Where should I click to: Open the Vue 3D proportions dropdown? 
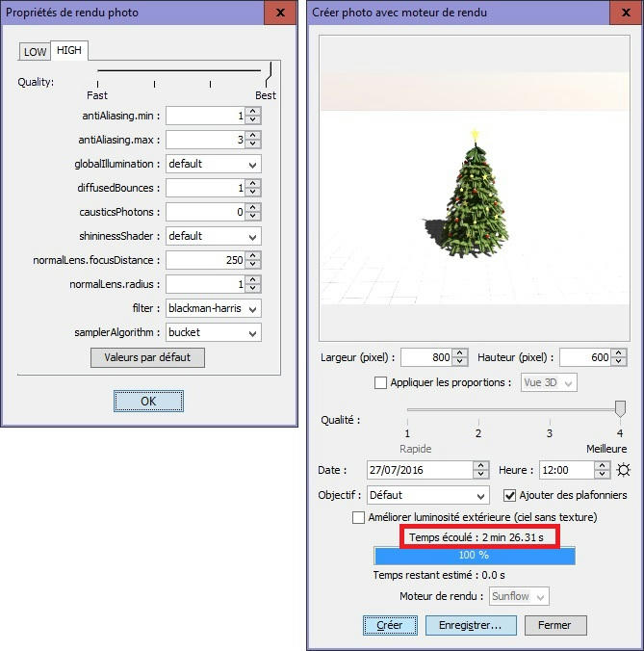tap(549, 382)
